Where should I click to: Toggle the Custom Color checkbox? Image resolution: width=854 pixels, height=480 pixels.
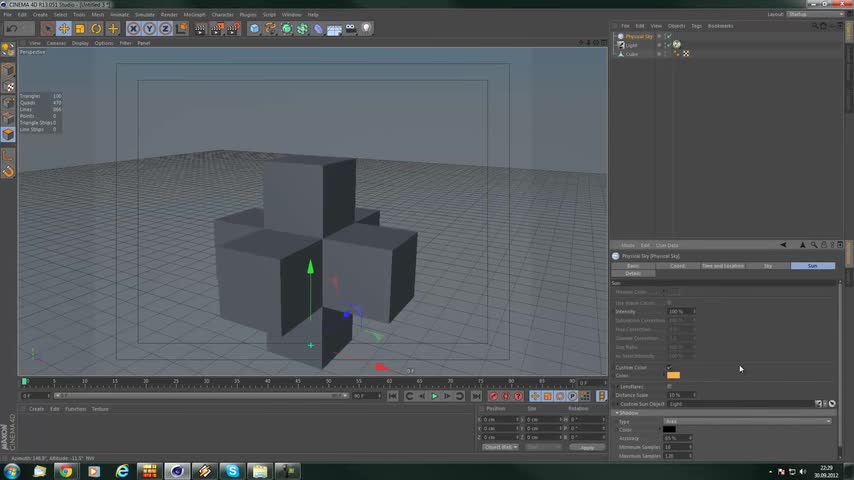[669, 368]
